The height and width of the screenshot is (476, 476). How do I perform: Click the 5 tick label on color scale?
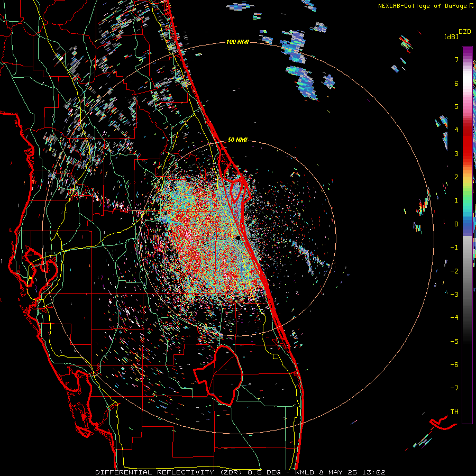coord(456,106)
